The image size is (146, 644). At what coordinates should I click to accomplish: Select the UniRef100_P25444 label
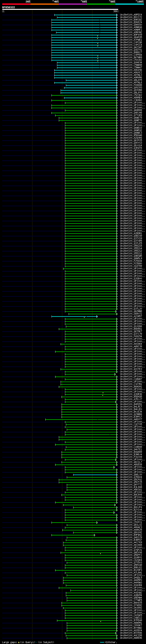tap(131, 261)
